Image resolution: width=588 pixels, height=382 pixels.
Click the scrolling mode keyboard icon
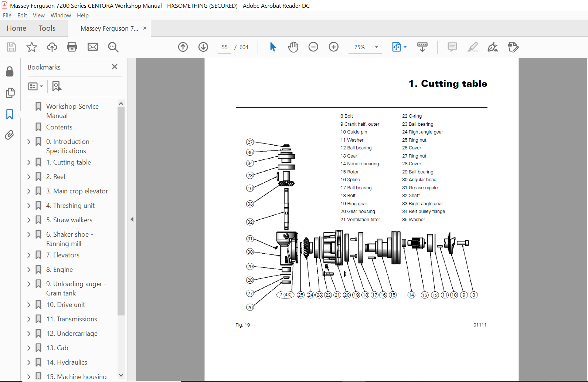pos(422,47)
